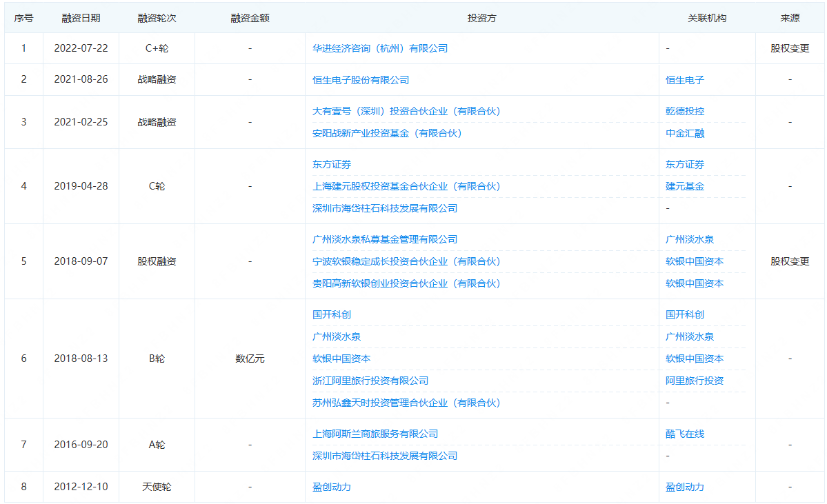The height and width of the screenshot is (504, 827).
Task: Click the 融资金额 column header
Action: pyautogui.click(x=250, y=19)
